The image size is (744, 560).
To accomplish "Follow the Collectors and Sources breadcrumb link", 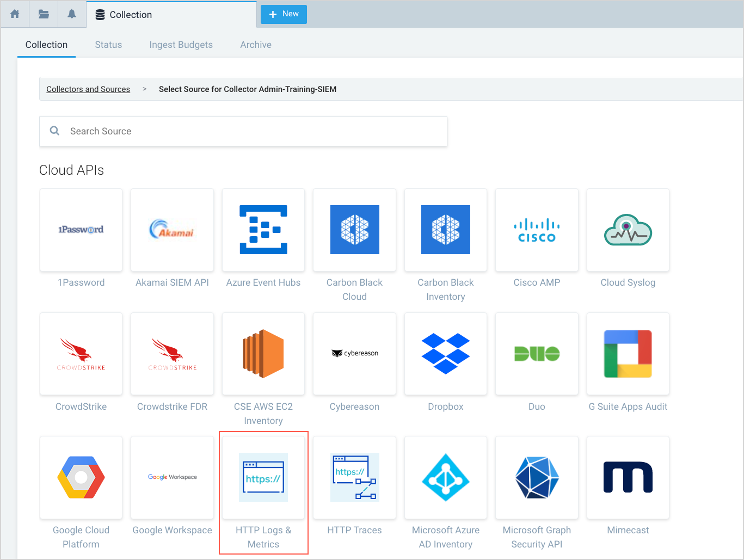I will (88, 89).
